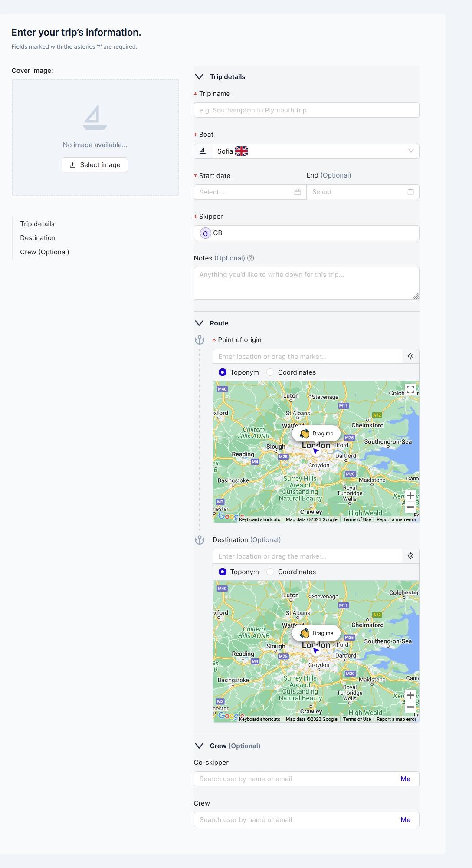This screenshot has height=868, width=472.
Task: Focus the End date input
Action: 363,192
